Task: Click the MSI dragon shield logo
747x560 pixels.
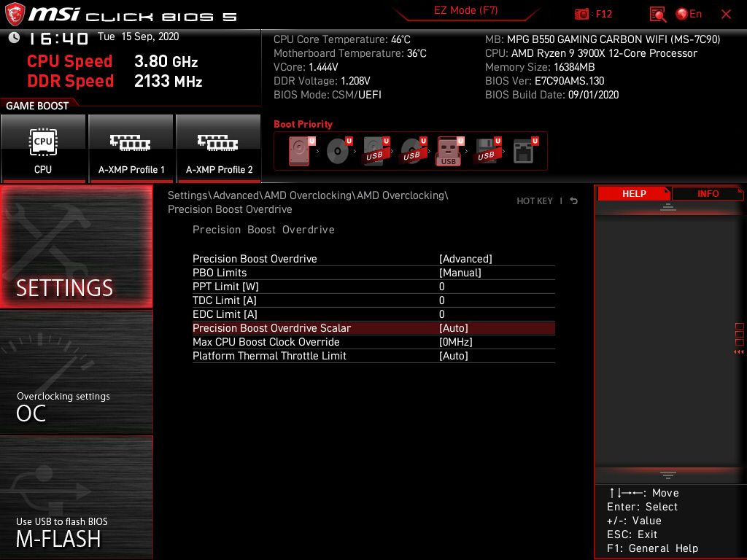Action: click(x=15, y=14)
